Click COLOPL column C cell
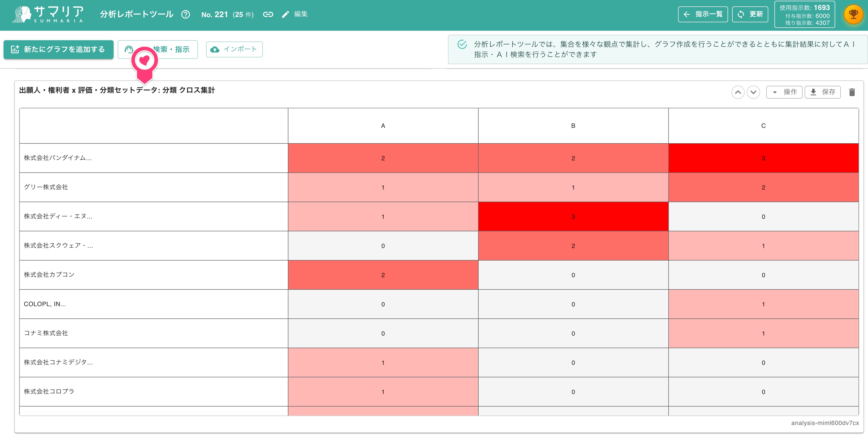 (x=763, y=304)
